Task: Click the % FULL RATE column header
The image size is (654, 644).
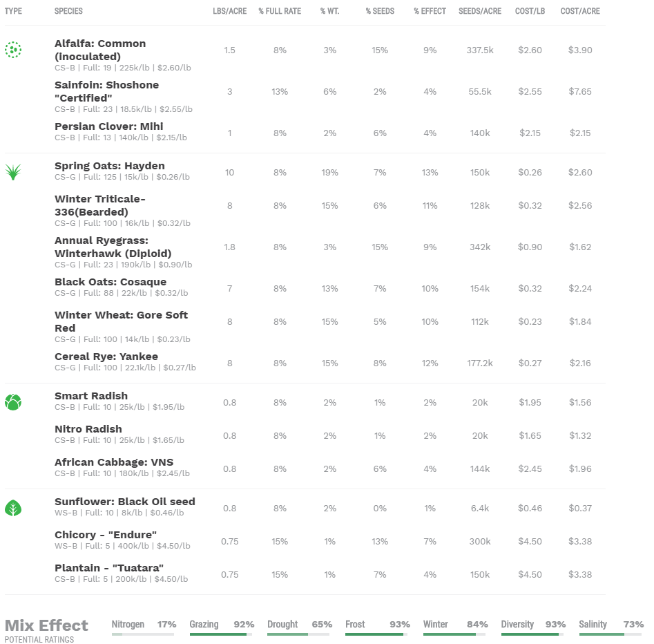Action: point(280,11)
